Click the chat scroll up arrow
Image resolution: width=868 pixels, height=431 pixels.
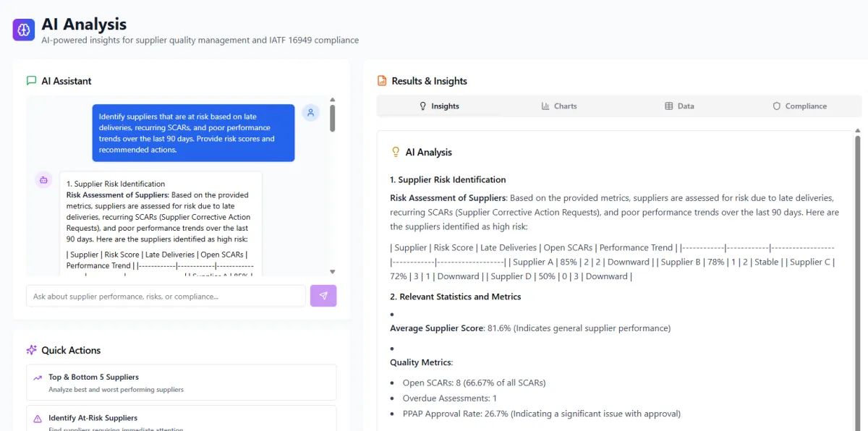[x=333, y=100]
